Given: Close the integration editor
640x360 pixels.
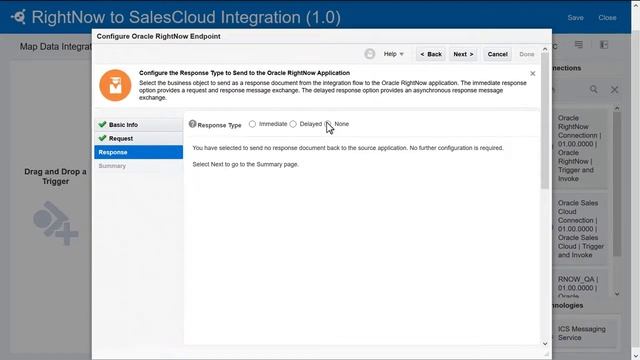Looking at the screenshot, I should click(x=607, y=18).
